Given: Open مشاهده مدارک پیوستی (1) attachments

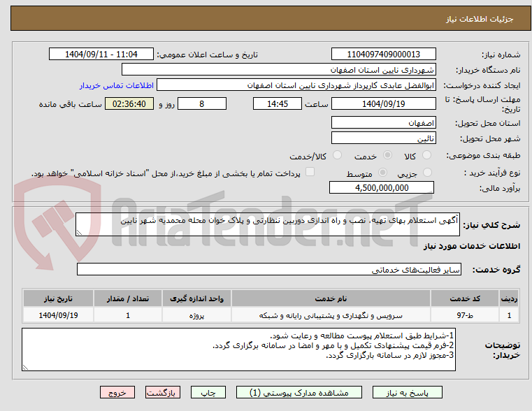Looking at the screenshot, I should pos(299,392).
